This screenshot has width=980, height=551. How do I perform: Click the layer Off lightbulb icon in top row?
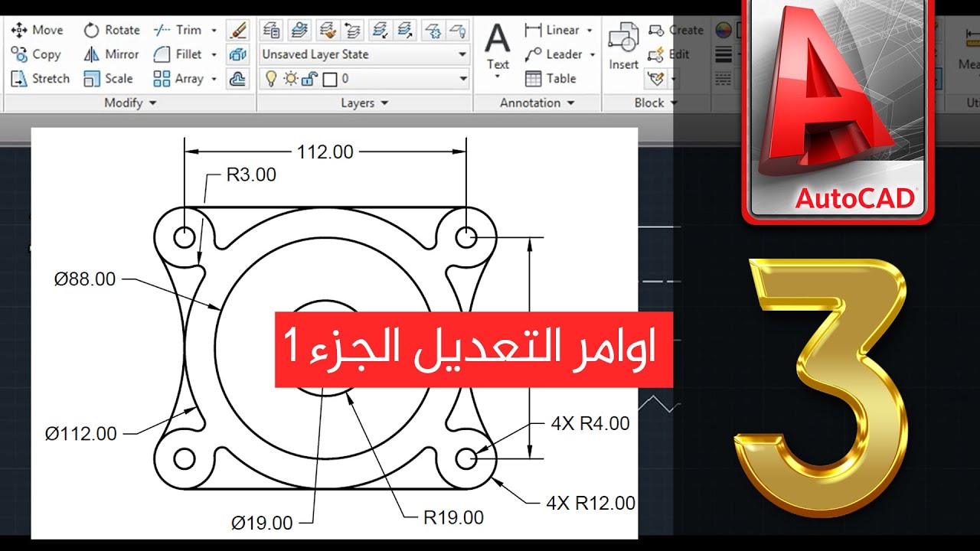click(x=458, y=30)
